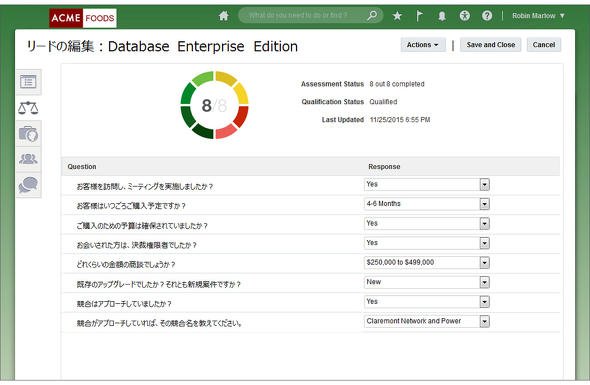The image size is (590, 385).
Task: Click the '8 out 8 completed' status value
Action: 397,84
